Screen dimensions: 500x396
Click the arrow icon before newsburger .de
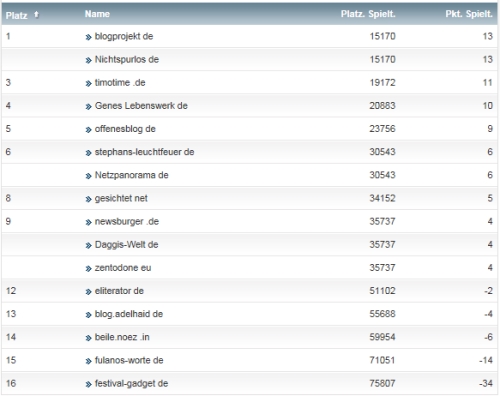[88, 222]
